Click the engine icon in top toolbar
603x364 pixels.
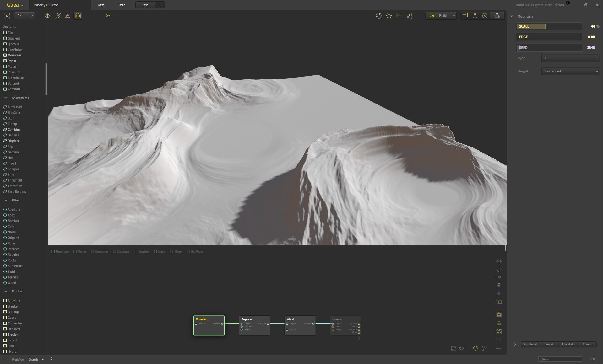(497, 16)
